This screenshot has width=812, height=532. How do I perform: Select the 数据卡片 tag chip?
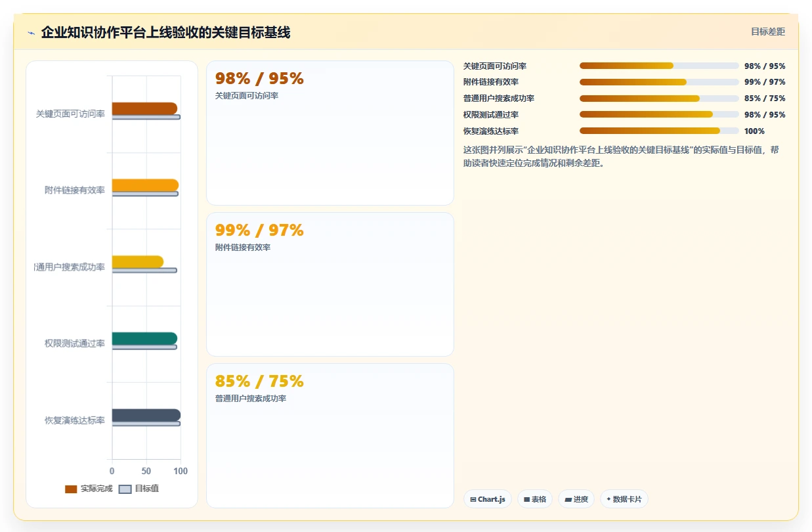624,499
